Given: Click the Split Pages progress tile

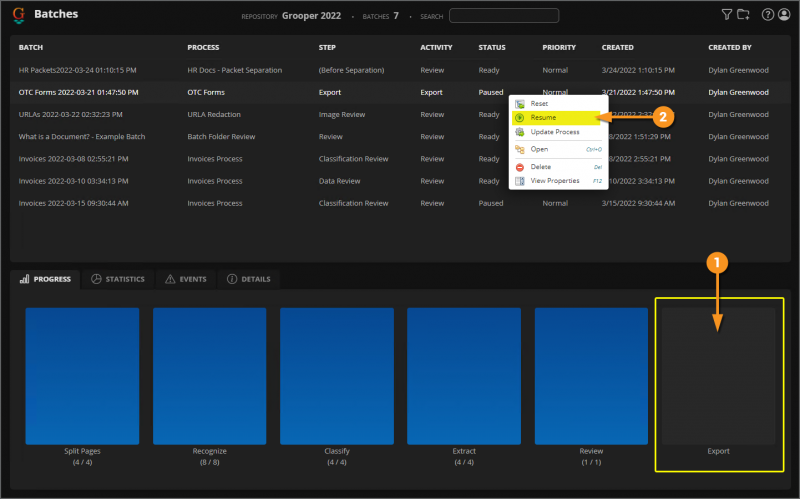Looking at the screenshot, I should click(82, 375).
